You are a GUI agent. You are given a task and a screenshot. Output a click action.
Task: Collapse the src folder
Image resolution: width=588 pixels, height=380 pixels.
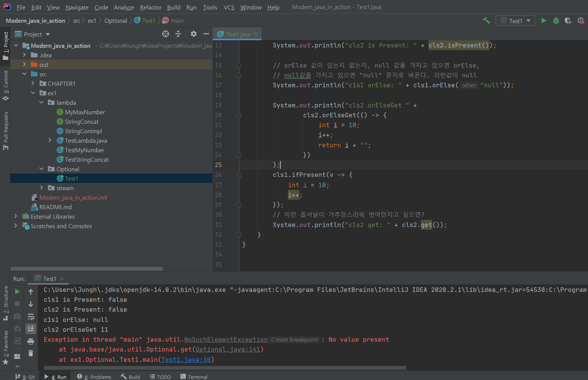tap(24, 74)
